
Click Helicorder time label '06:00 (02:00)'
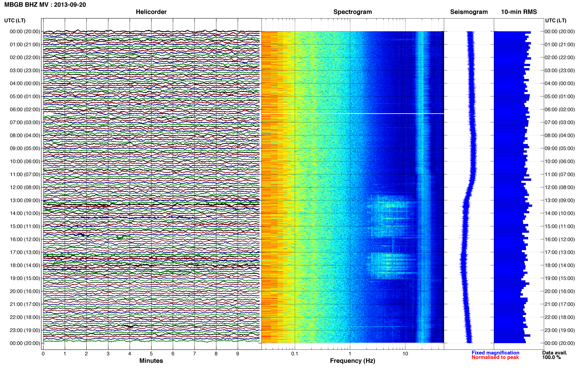tap(25, 110)
